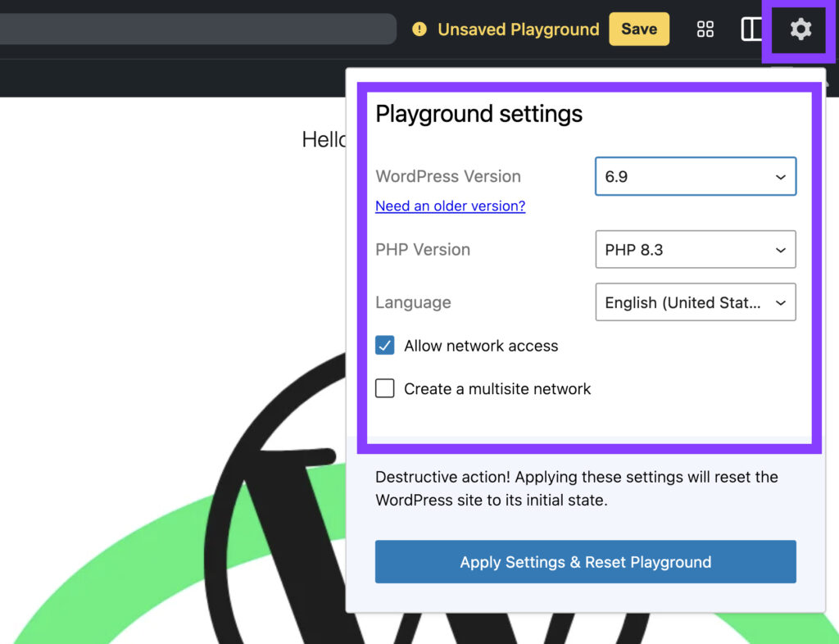
Task: Open the four-square grid manager icon
Action: [x=705, y=29]
